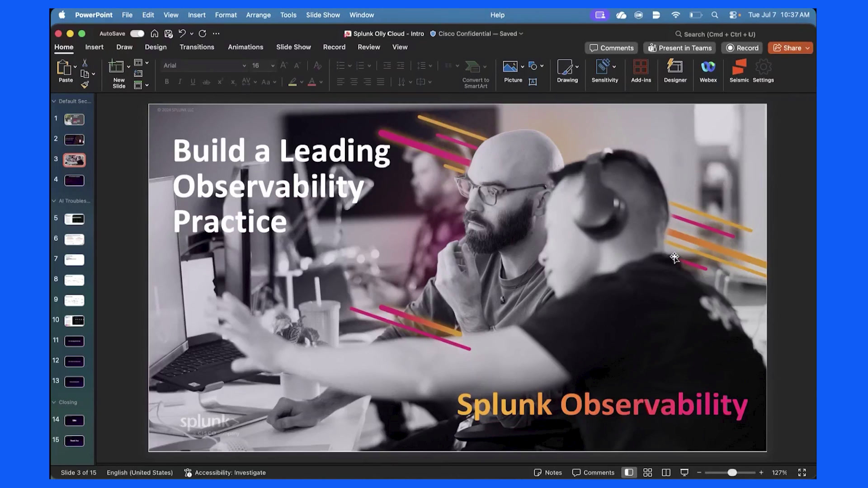Toggle Underline formatting
This screenshot has height=488, width=868.
193,82
